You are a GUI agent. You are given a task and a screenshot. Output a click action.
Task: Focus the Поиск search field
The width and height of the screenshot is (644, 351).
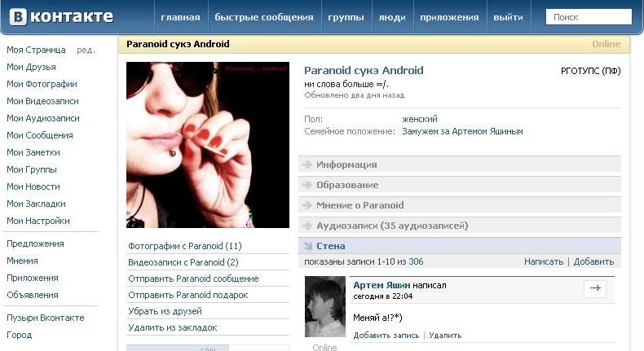click(x=589, y=17)
